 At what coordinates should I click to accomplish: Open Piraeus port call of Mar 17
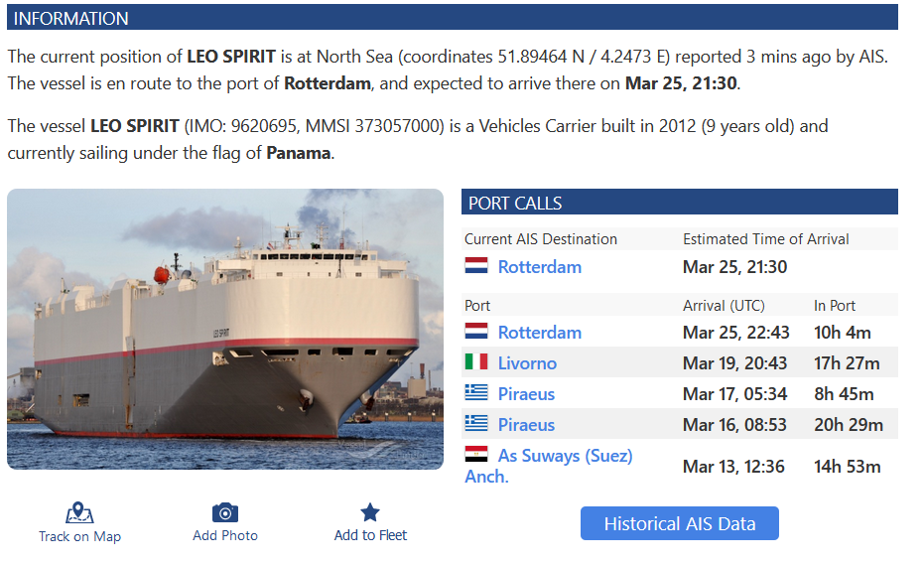[x=526, y=393]
